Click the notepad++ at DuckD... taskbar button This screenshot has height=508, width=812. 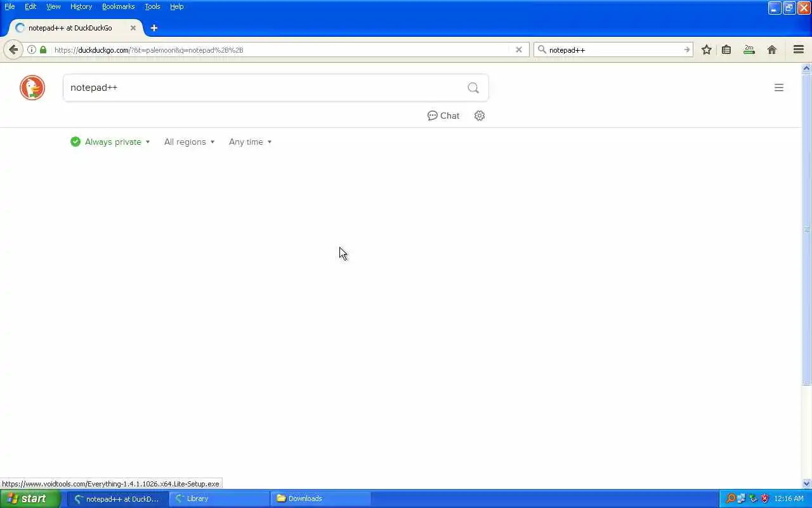[x=117, y=498]
